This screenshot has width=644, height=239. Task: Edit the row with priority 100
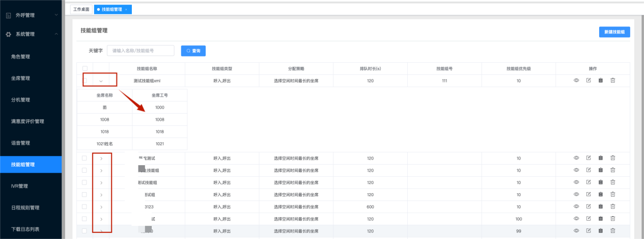point(589,219)
